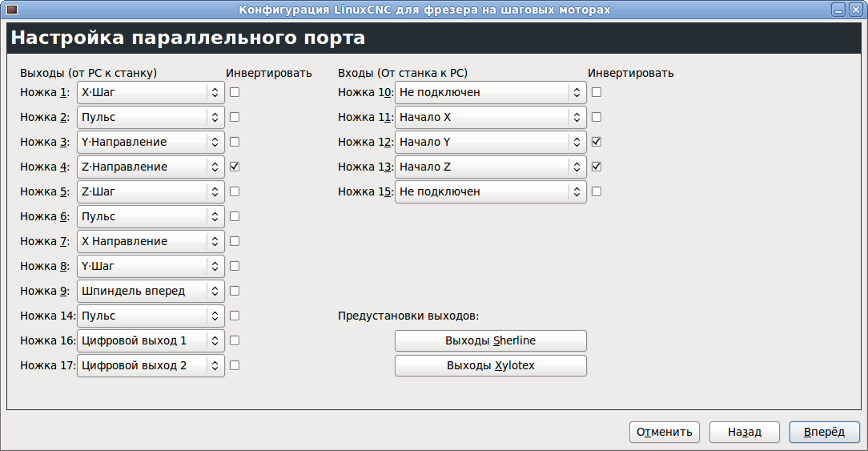
Task: Click the Выходы Sherline preset button
Action: click(x=490, y=340)
